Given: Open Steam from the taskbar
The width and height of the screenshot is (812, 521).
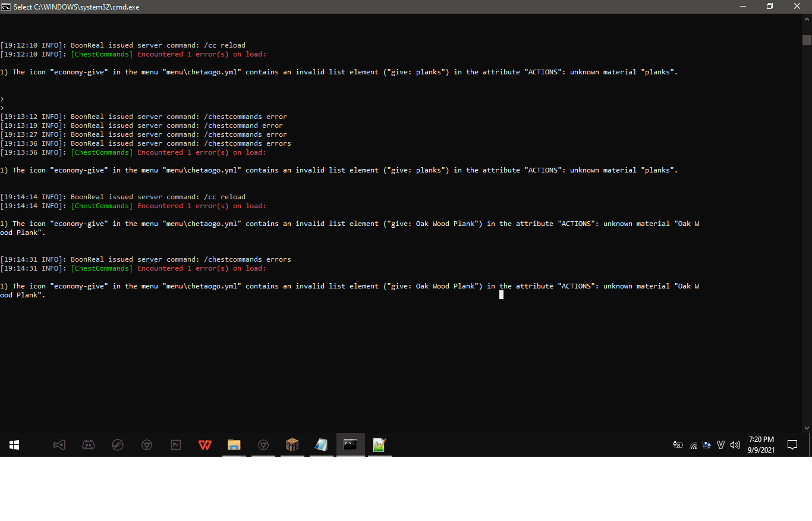Looking at the screenshot, I should click(x=117, y=445).
